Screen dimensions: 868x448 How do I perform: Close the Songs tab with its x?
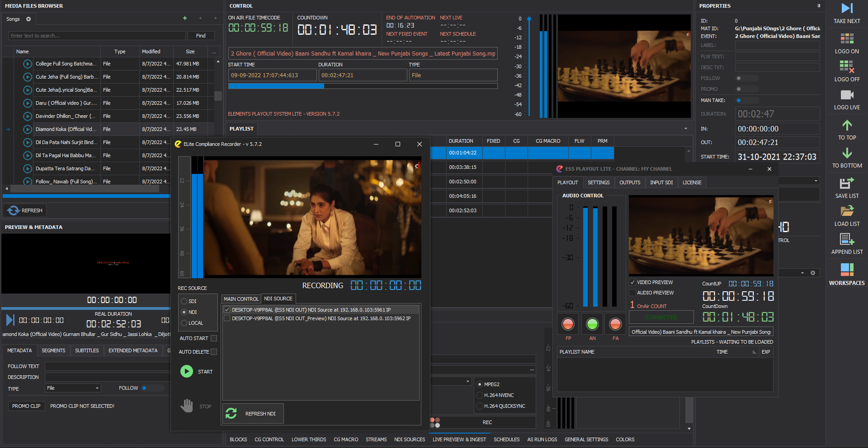pos(28,19)
